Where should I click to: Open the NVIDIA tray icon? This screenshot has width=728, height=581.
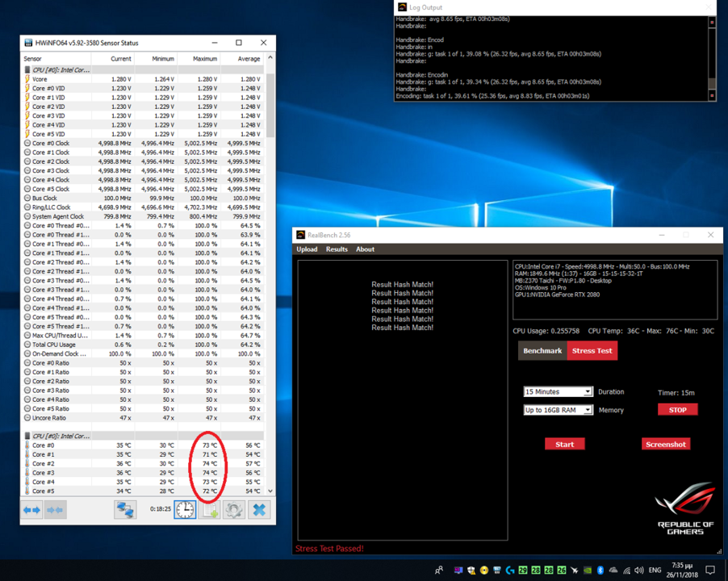point(588,571)
